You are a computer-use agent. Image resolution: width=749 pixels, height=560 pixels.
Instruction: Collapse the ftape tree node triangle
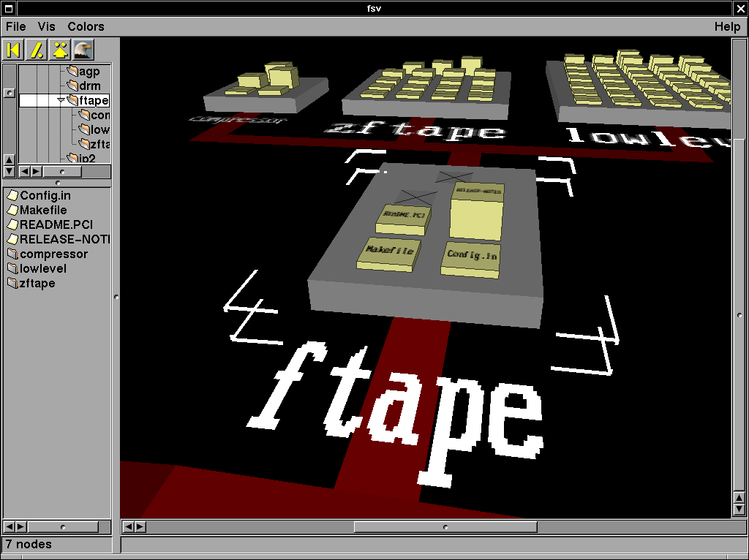[x=61, y=100]
